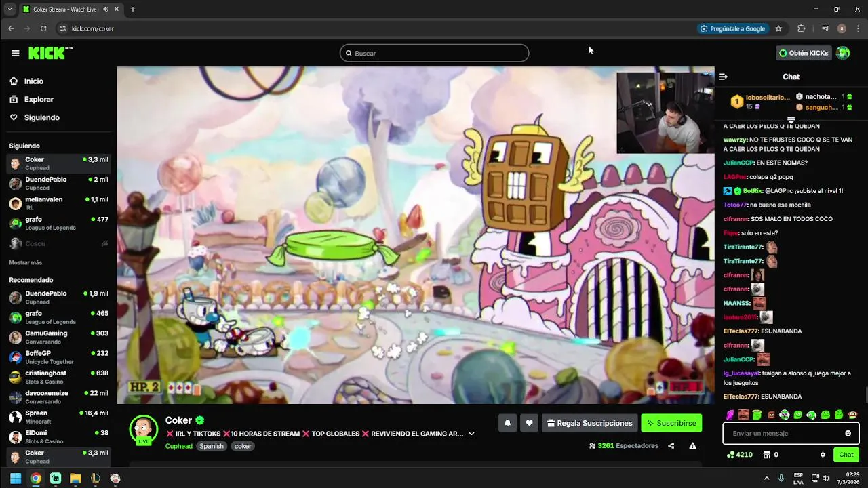
Task: Select the Spanish tag
Action: [211, 446]
